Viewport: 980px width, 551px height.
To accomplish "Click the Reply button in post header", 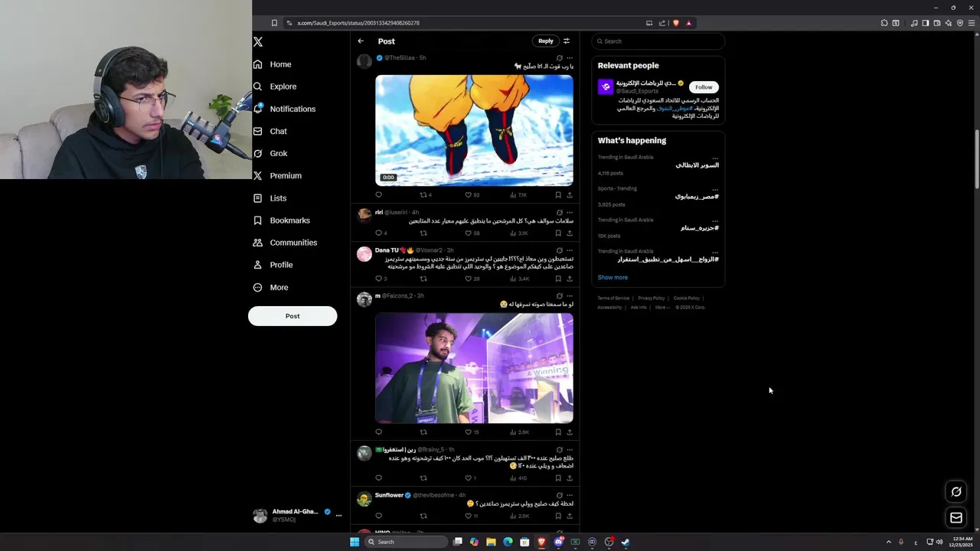I will [545, 41].
